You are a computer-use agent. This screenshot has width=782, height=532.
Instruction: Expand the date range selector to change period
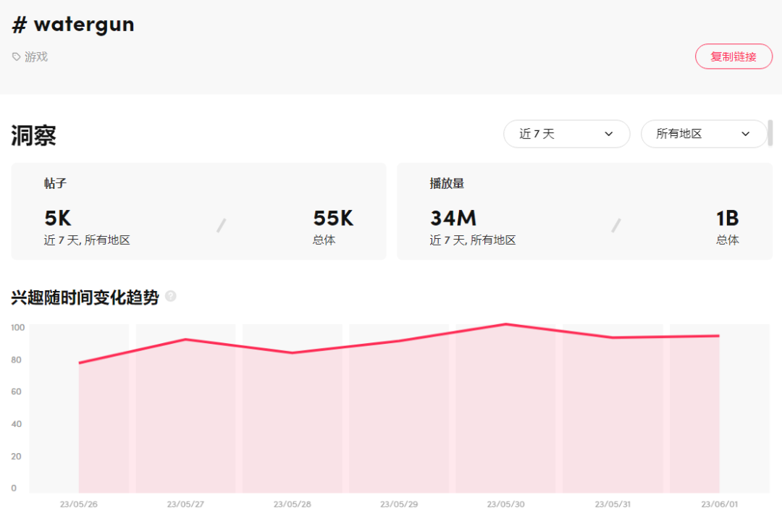(567, 134)
